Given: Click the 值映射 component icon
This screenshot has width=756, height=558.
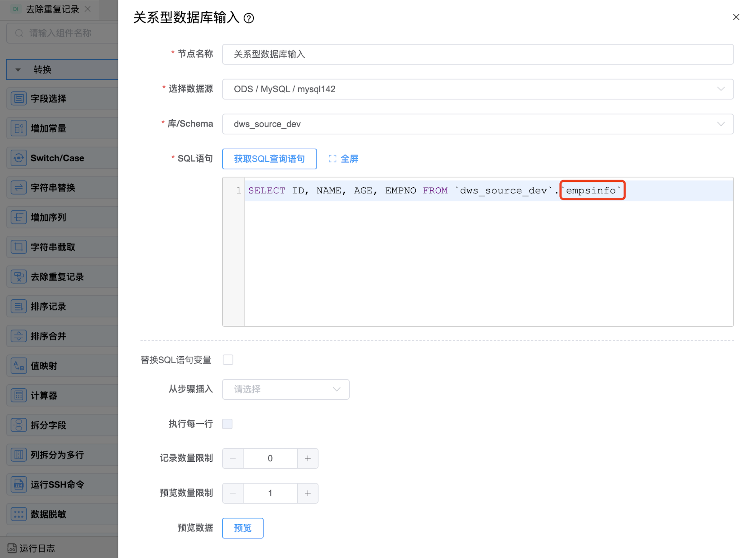Looking at the screenshot, I should click(x=19, y=366).
